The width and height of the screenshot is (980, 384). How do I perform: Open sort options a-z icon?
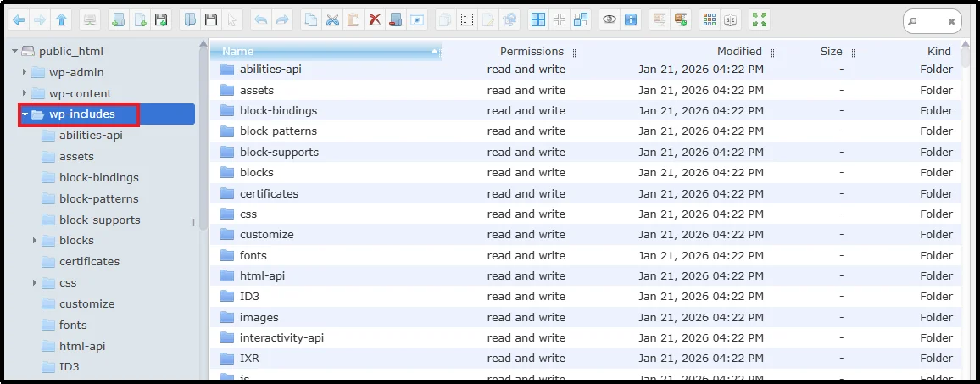tap(730, 20)
